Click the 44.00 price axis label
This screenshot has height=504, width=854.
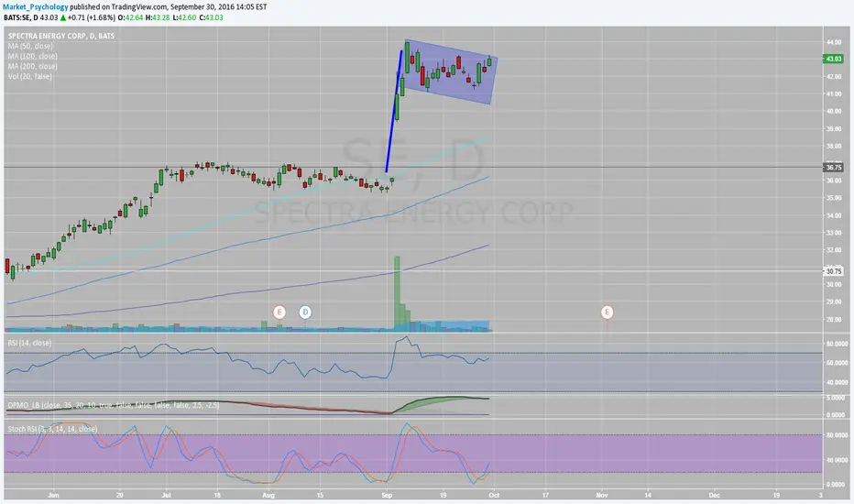(833, 42)
